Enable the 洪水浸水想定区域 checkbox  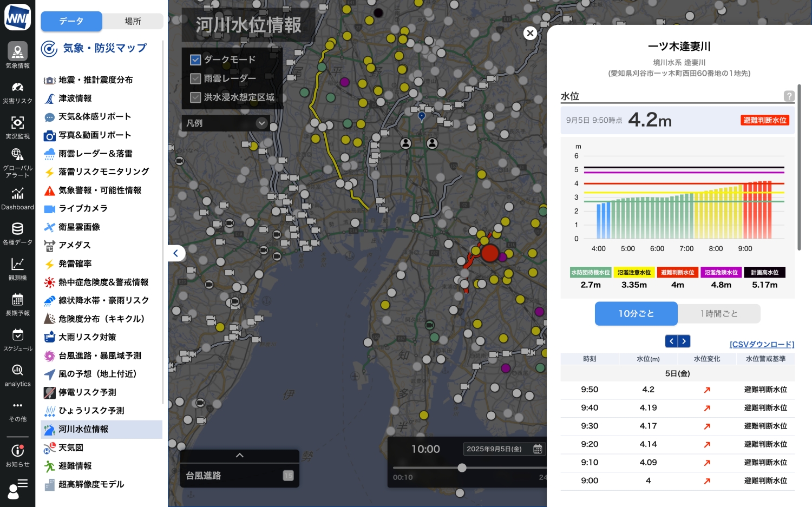click(x=195, y=97)
